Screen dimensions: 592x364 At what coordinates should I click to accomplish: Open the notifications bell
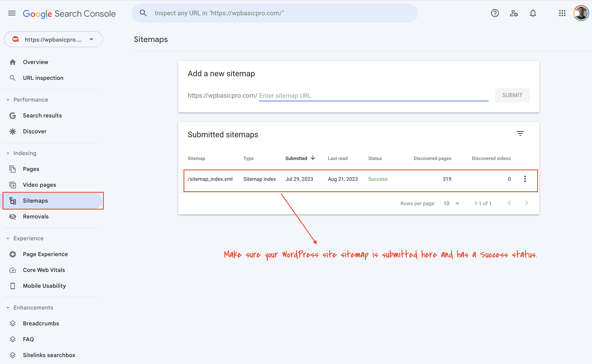533,13
